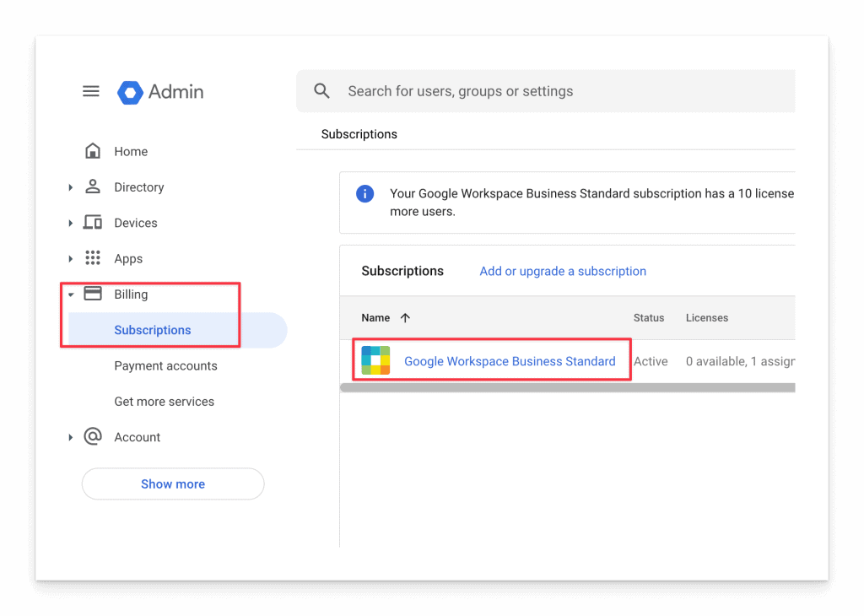The width and height of the screenshot is (864, 616).
Task: Select Subscriptions under Billing
Action: (x=177, y=330)
